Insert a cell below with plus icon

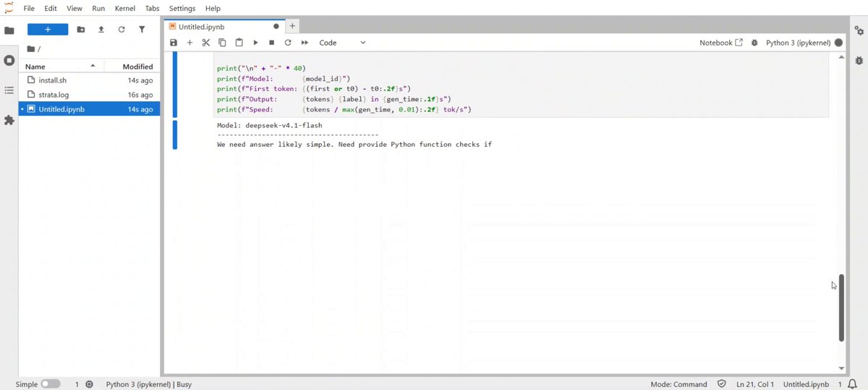pos(190,43)
